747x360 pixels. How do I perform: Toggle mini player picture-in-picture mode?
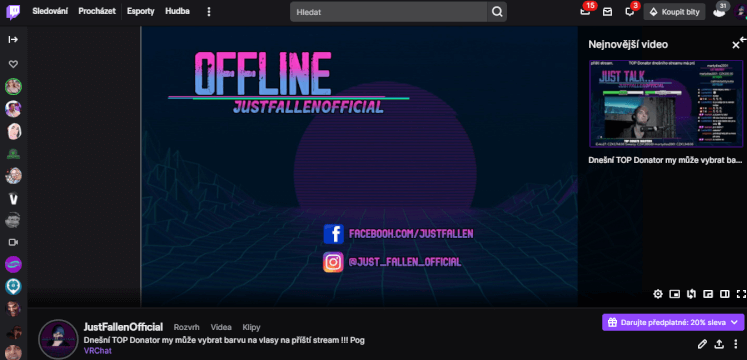coord(675,294)
